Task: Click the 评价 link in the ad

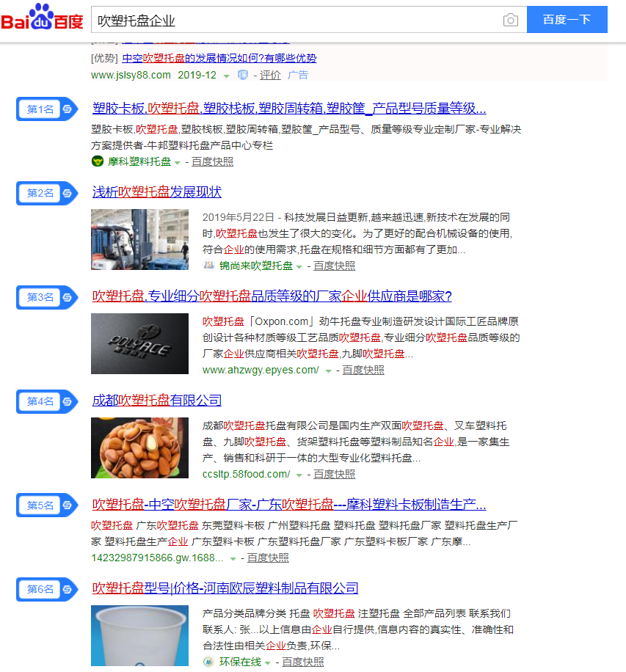Action: tap(270, 75)
